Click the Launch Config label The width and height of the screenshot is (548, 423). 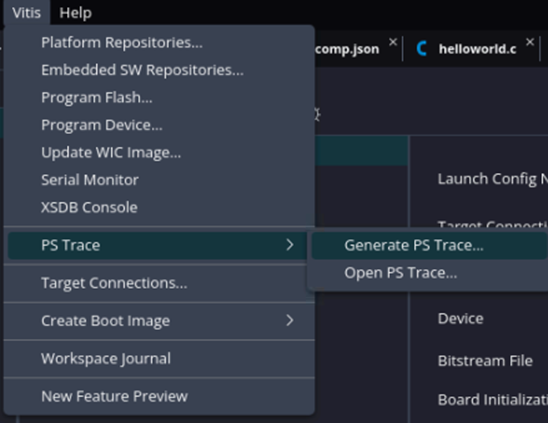[x=493, y=179]
